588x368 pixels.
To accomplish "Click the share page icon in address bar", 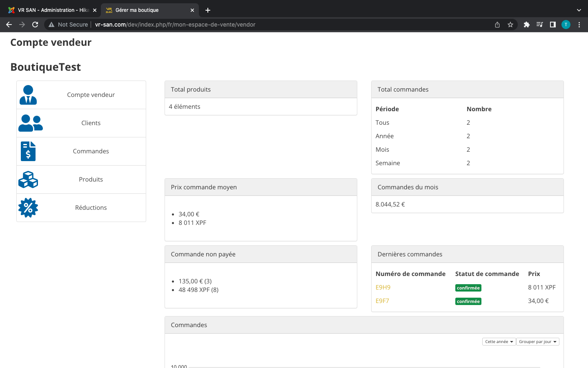I will pos(497,25).
